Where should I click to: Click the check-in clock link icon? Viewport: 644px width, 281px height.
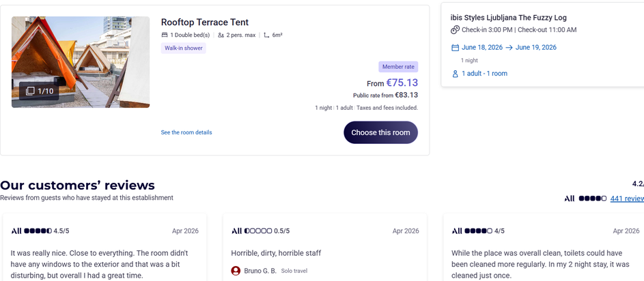[455, 30]
